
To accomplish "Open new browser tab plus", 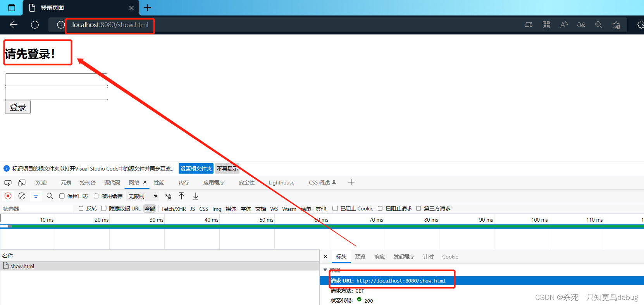I will (x=148, y=7).
